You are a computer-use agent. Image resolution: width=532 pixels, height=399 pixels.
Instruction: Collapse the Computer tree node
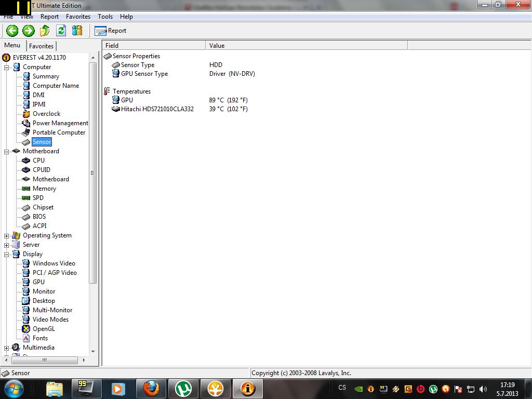pyautogui.click(x=6, y=68)
